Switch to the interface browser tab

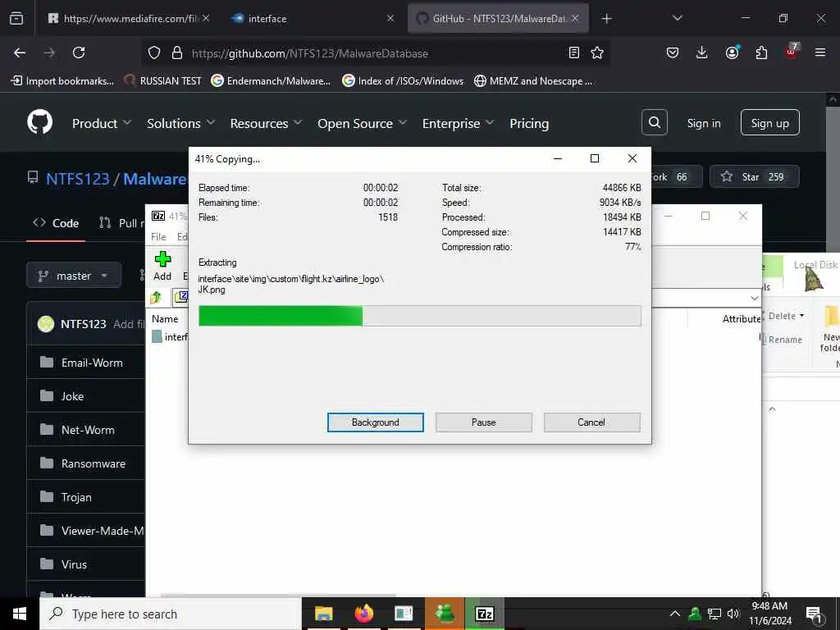313,19
